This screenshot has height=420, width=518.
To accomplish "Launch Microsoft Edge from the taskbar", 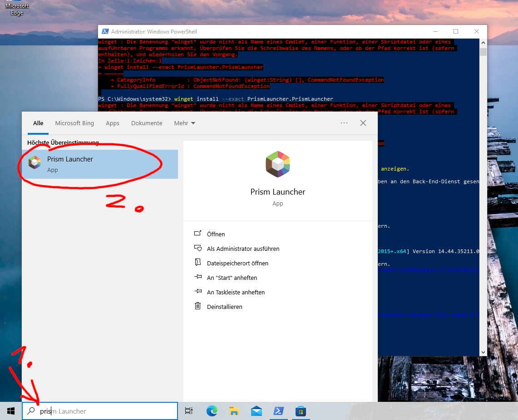I will (212, 411).
